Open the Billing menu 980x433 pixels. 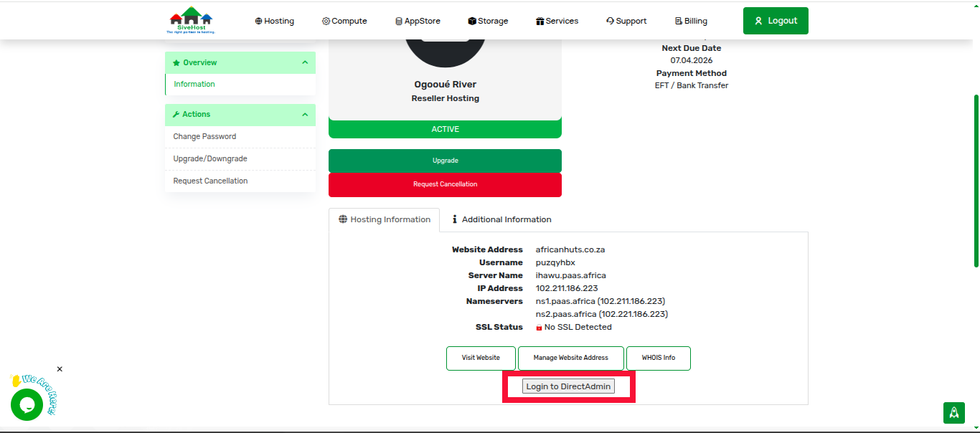tap(691, 21)
